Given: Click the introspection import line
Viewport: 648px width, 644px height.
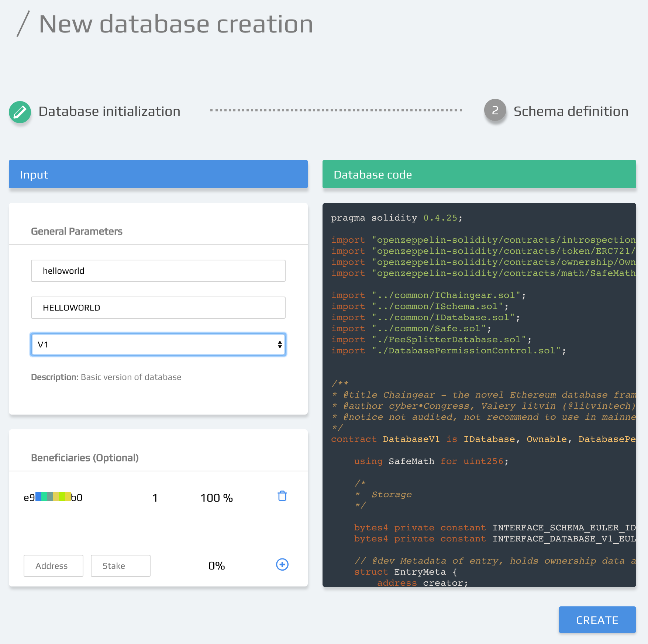Looking at the screenshot, I should pos(483,240).
